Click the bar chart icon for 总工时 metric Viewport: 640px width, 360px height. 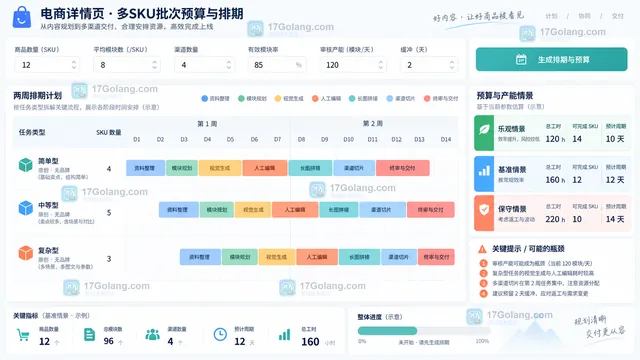[284, 335]
